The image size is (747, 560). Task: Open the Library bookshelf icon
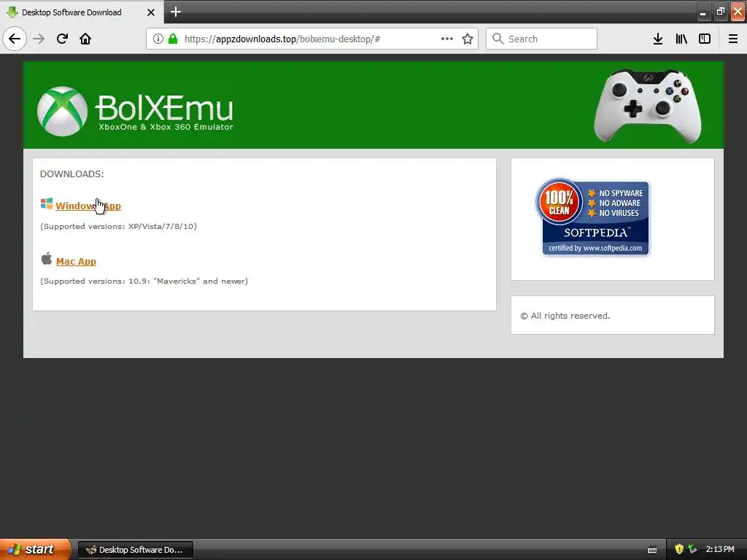[x=681, y=39]
